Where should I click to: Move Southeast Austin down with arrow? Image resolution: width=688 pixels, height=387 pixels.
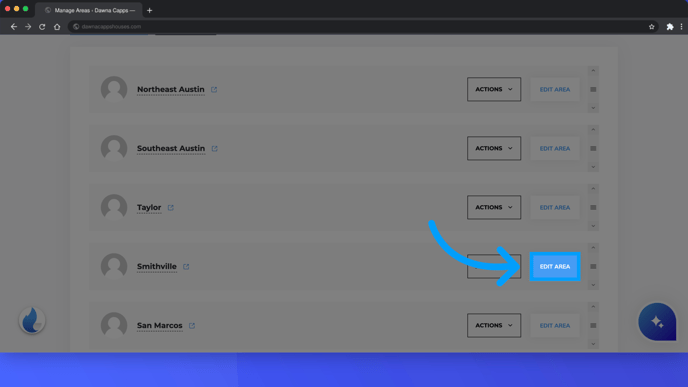[x=593, y=167]
